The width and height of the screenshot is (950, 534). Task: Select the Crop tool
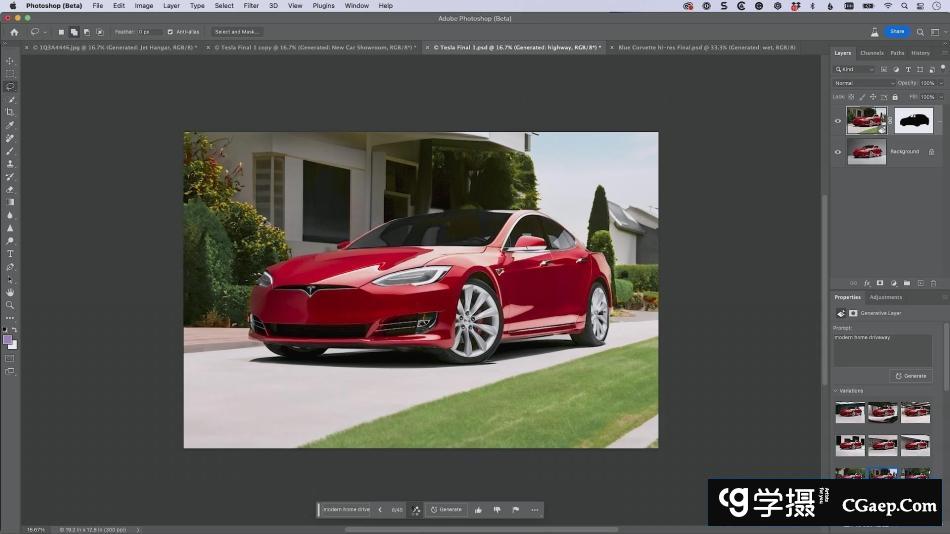(10, 112)
